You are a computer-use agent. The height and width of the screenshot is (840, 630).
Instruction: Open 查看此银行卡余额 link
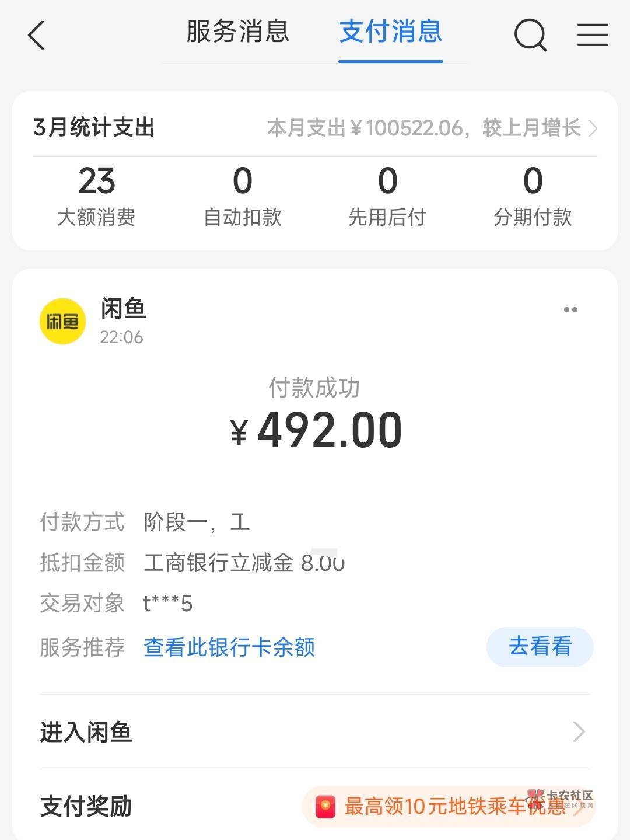tap(229, 647)
